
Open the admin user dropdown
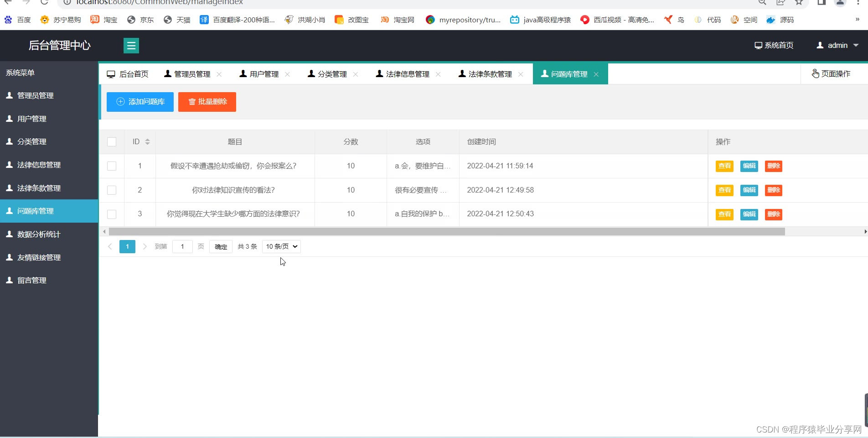pos(837,45)
